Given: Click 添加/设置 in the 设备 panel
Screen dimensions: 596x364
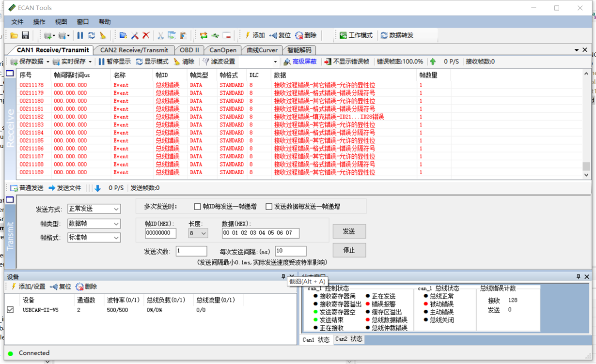Looking at the screenshot, I should [28, 287].
